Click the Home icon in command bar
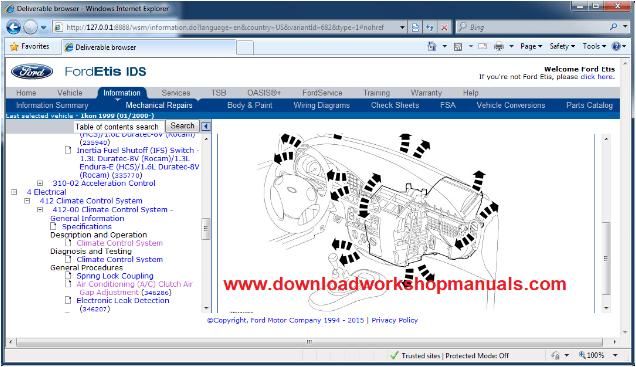Screen dimensions: 636x367 click(x=432, y=47)
